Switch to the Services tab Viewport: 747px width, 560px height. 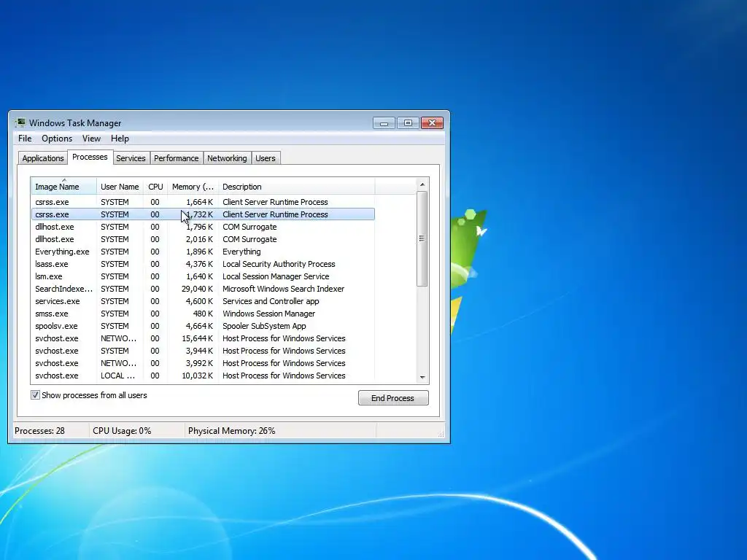(x=131, y=158)
